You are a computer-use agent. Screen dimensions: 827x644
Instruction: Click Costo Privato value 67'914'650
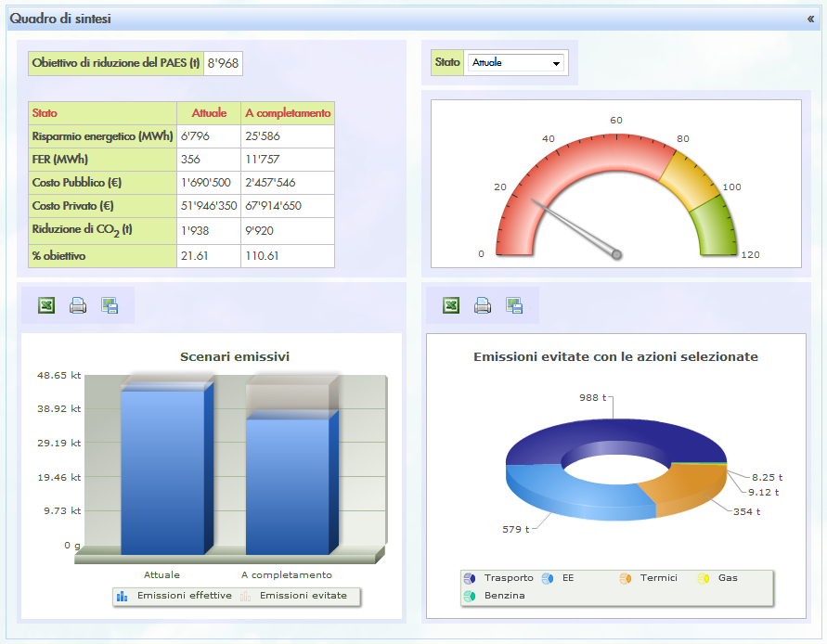click(x=288, y=206)
